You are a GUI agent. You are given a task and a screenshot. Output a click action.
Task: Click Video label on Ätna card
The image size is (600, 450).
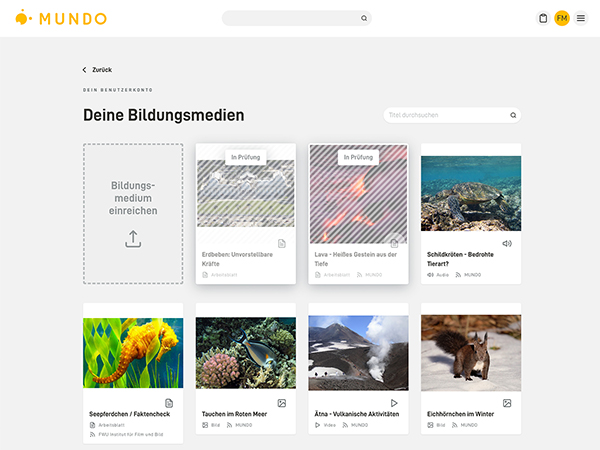coord(329,425)
